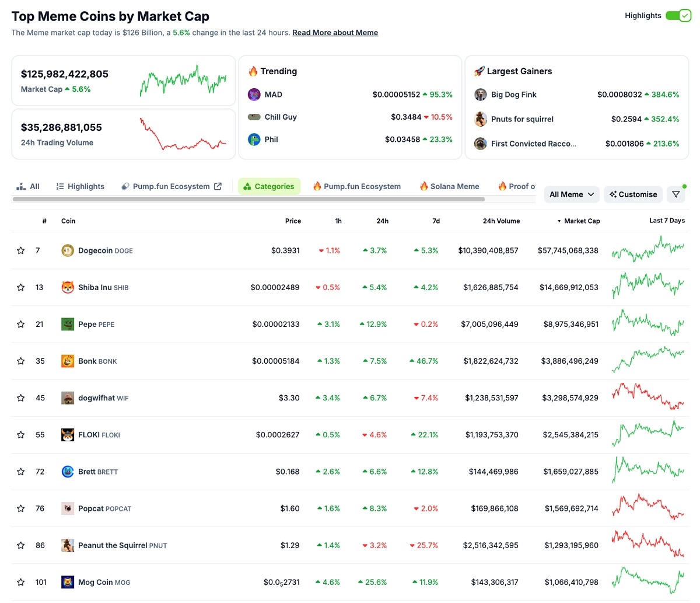The width and height of the screenshot is (700, 603).
Task: Click the FLOKI coin logo
Action: 69,434
